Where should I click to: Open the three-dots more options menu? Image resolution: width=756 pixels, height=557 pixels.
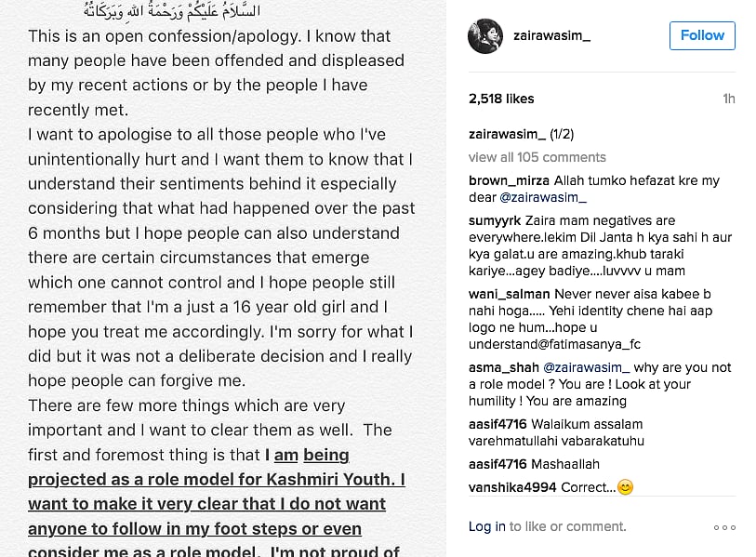point(724,527)
